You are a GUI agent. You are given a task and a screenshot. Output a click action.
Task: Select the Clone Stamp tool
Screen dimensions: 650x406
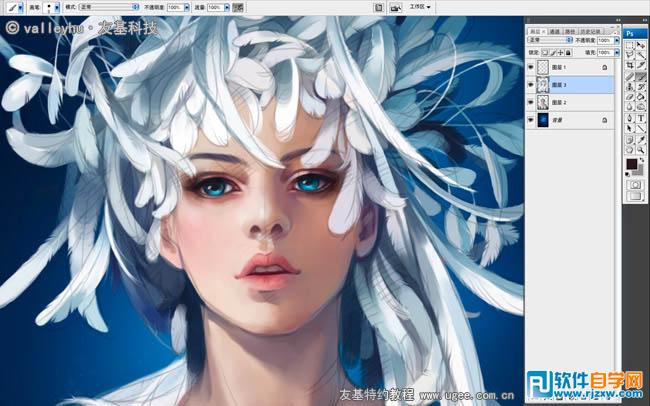(629, 87)
